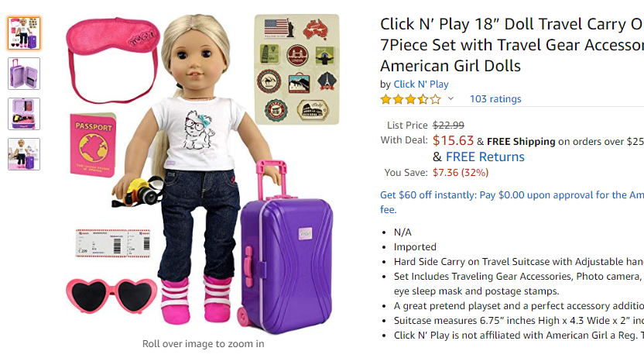Click the FREE Returns link
The image size is (644, 358).
coord(485,157)
